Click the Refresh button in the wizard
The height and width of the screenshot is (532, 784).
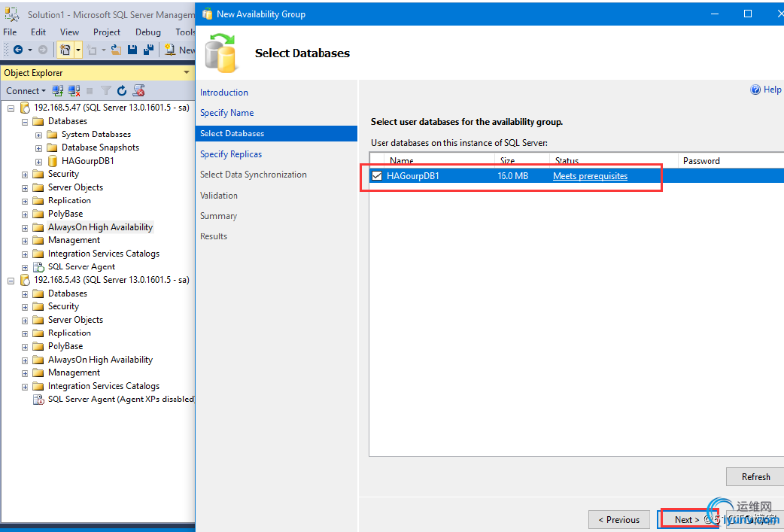(755, 477)
